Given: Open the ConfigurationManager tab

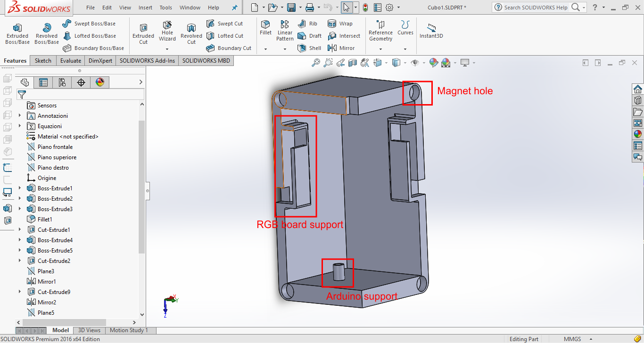Looking at the screenshot, I should (x=62, y=82).
